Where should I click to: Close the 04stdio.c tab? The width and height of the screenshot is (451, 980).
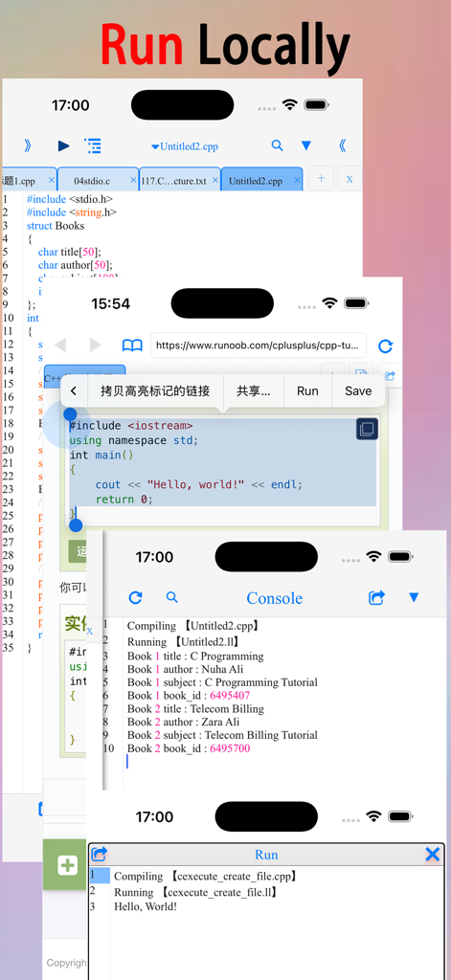point(132,181)
